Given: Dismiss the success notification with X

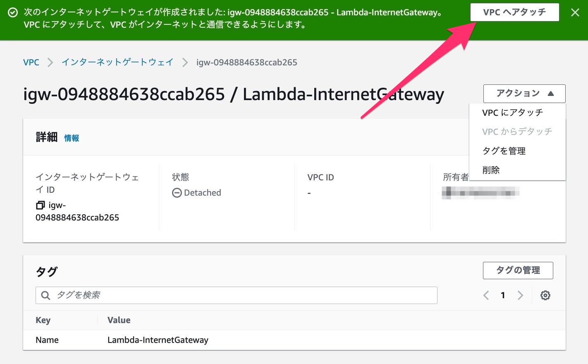Looking at the screenshot, I should pyautogui.click(x=575, y=12).
